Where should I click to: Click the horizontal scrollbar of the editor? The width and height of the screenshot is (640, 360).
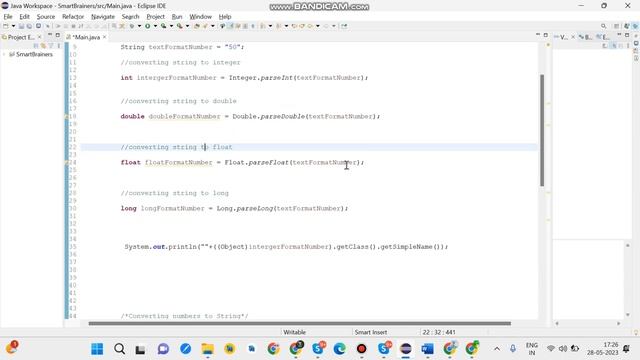pos(299,324)
